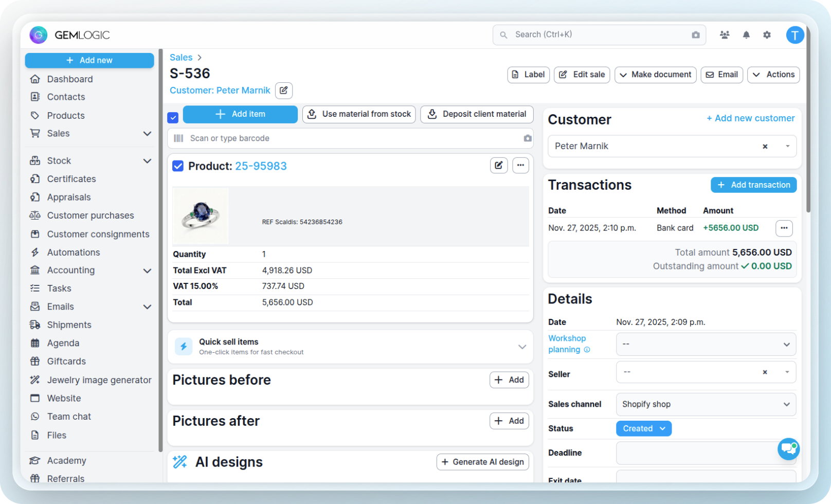Open the notifications bell icon
Image resolution: width=831 pixels, height=504 pixels.
(746, 34)
